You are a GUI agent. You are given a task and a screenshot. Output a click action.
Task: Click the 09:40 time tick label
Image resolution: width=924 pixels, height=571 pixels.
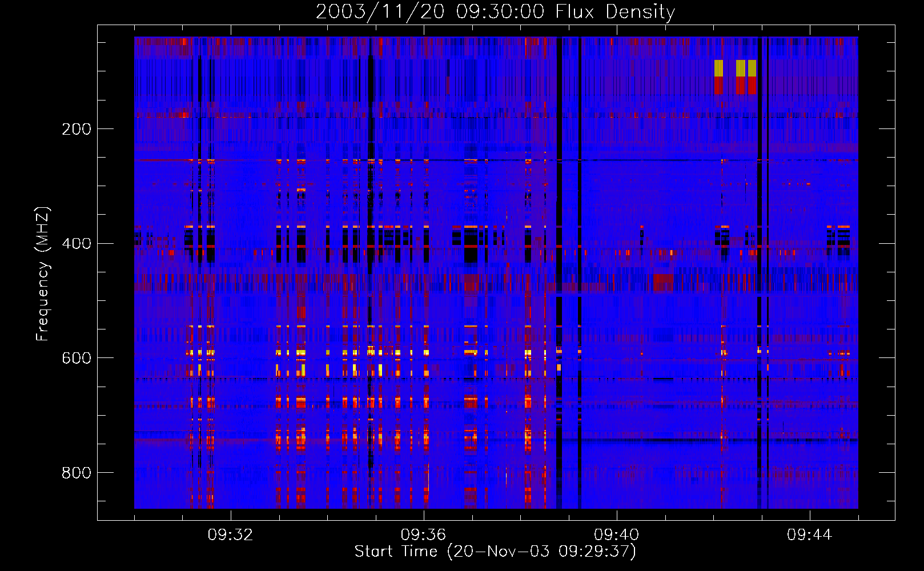[x=616, y=535]
